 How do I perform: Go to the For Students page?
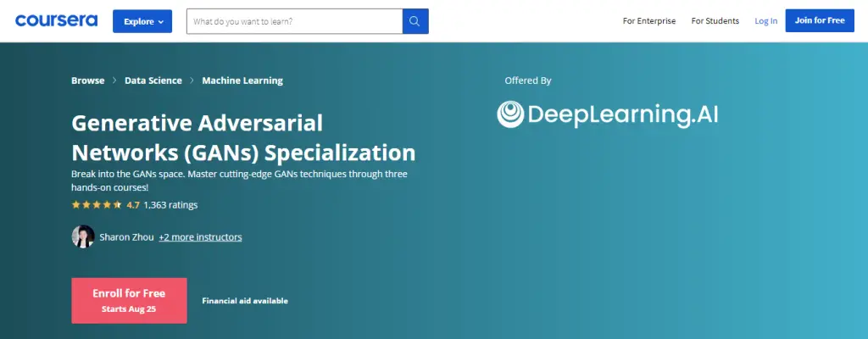[715, 21]
